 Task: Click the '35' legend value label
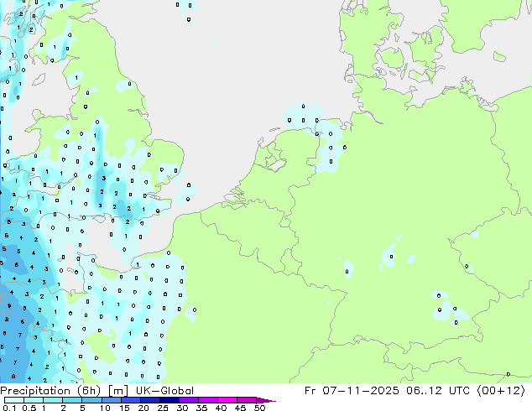[x=202, y=408]
